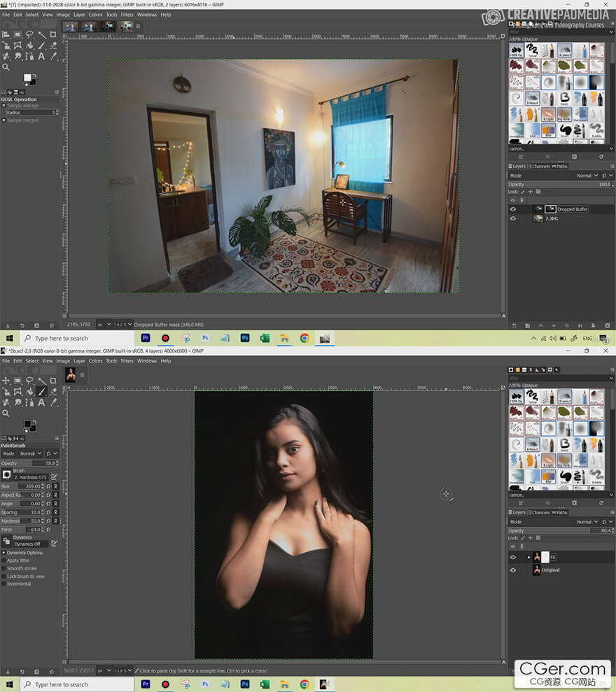This screenshot has height=692, width=616.
Task: Open the Filters menu in the upper window
Action: [127, 15]
